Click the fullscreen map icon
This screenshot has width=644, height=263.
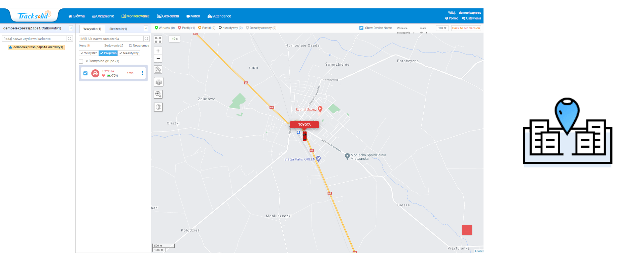click(158, 40)
